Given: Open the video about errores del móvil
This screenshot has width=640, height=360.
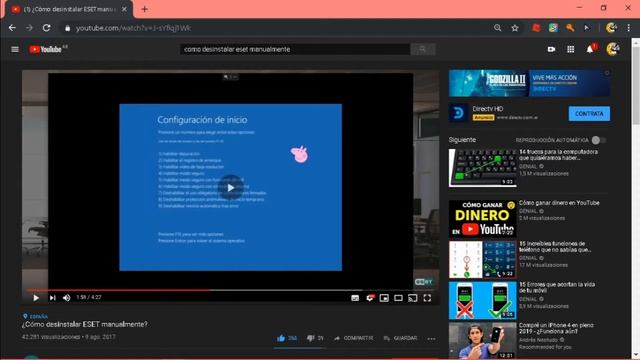Looking at the screenshot, I should 482,300.
